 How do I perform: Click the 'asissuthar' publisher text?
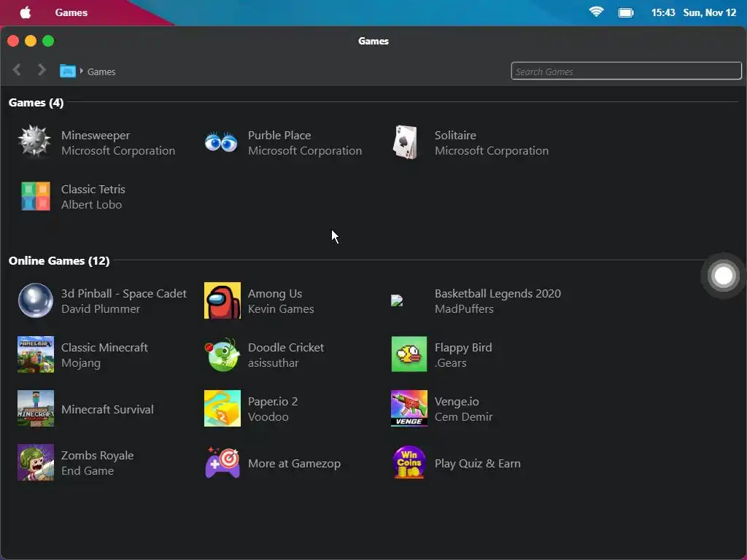273,363
